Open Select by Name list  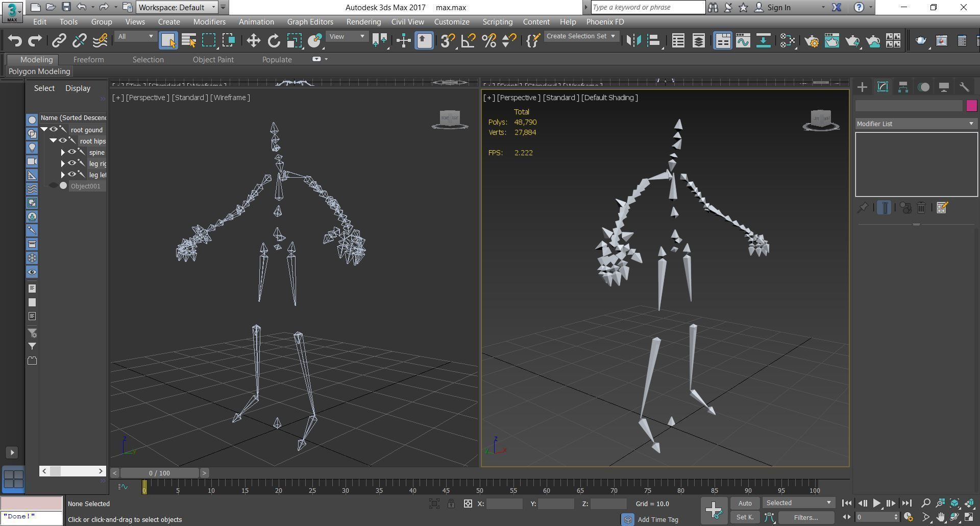tap(189, 41)
